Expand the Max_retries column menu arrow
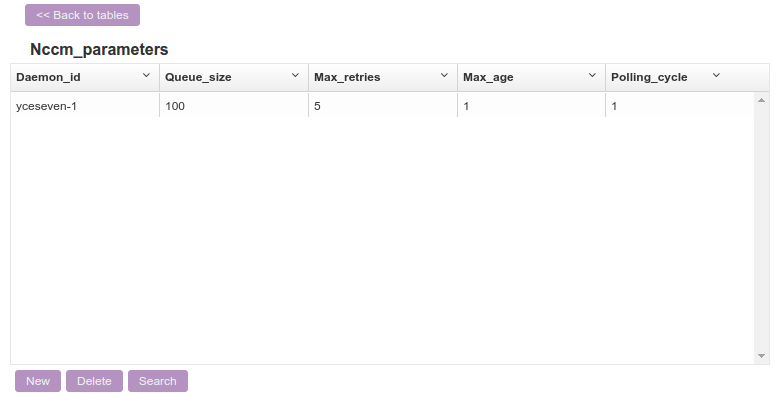This screenshot has width=778, height=402. click(444, 76)
